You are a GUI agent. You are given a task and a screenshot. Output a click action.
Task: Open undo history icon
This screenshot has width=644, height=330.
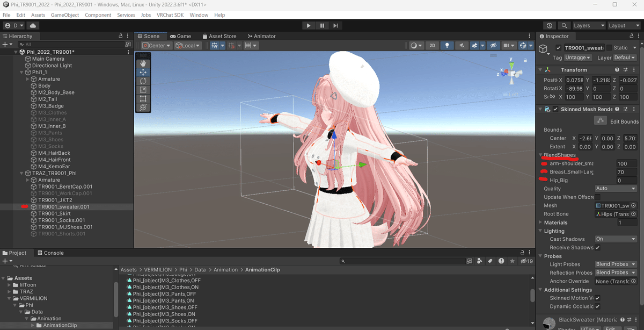click(x=549, y=25)
